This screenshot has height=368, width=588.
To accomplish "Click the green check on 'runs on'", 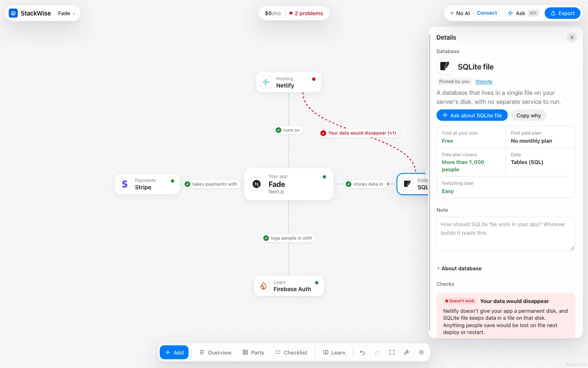I will (278, 130).
